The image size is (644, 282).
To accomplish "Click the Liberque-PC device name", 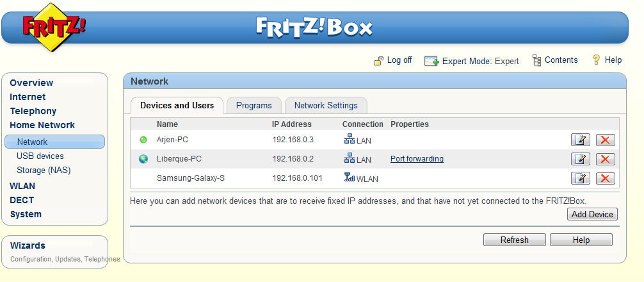I will pyautogui.click(x=179, y=159).
